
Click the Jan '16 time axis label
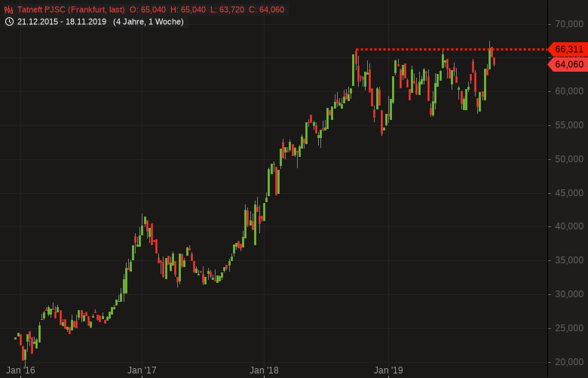pyautogui.click(x=20, y=370)
